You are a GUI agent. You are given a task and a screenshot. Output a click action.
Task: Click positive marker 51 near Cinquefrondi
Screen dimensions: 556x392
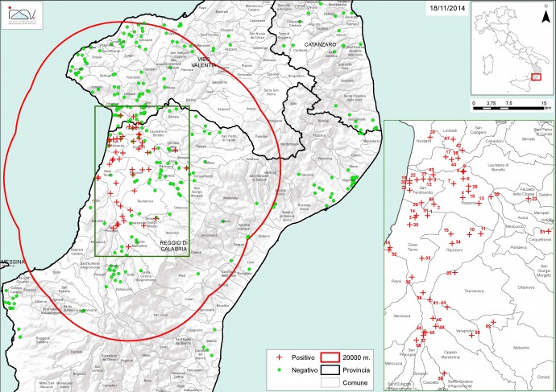pos(548,232)
